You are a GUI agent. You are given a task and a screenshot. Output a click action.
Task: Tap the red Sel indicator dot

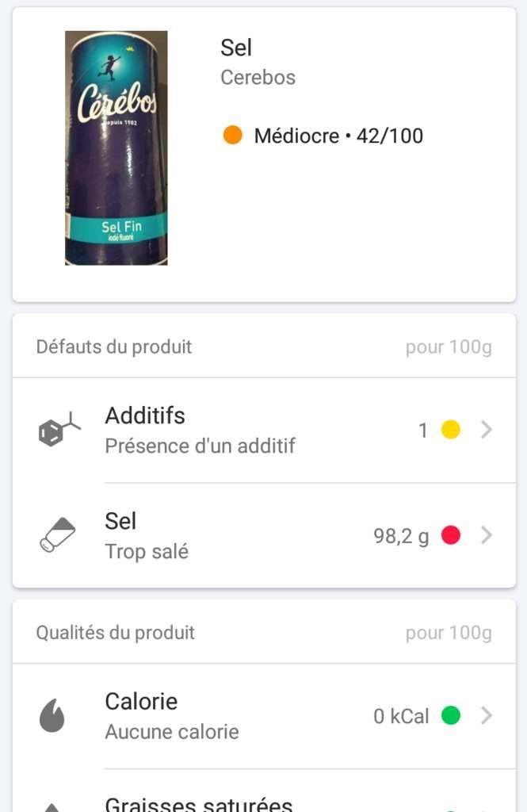[x=451, y=535]
